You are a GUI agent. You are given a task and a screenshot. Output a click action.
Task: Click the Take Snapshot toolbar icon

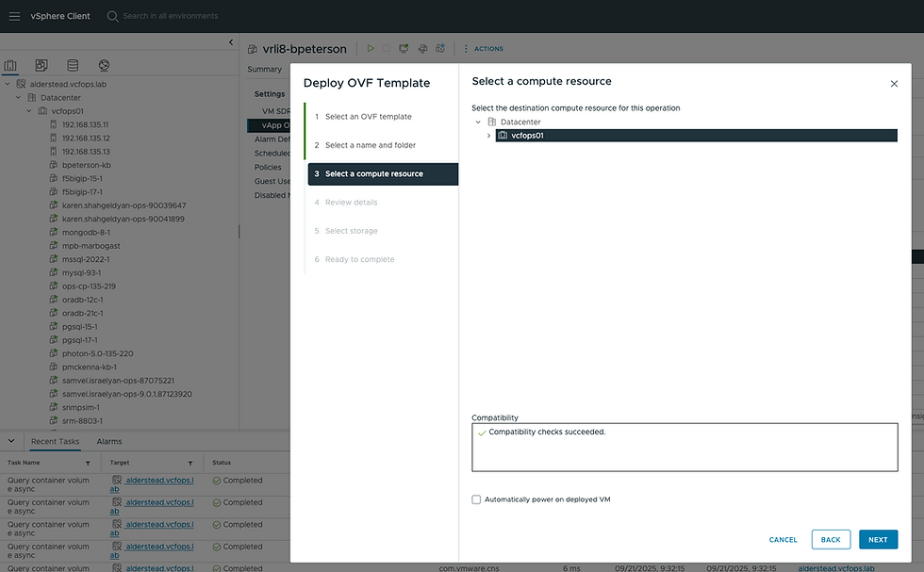coord(439,49)
